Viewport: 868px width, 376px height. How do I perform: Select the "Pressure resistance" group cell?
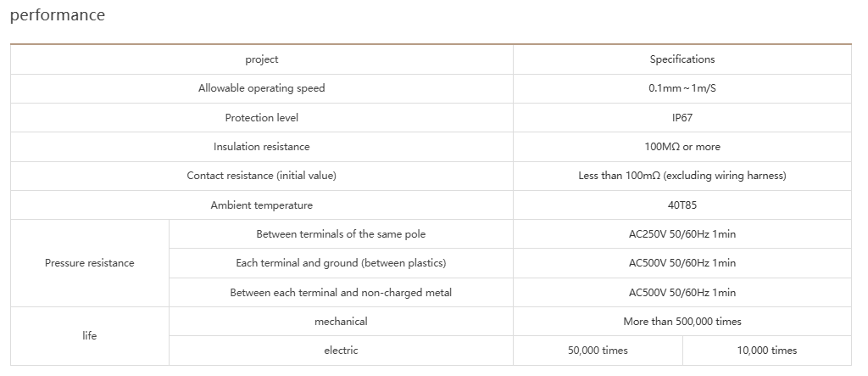tap(90, 263)
